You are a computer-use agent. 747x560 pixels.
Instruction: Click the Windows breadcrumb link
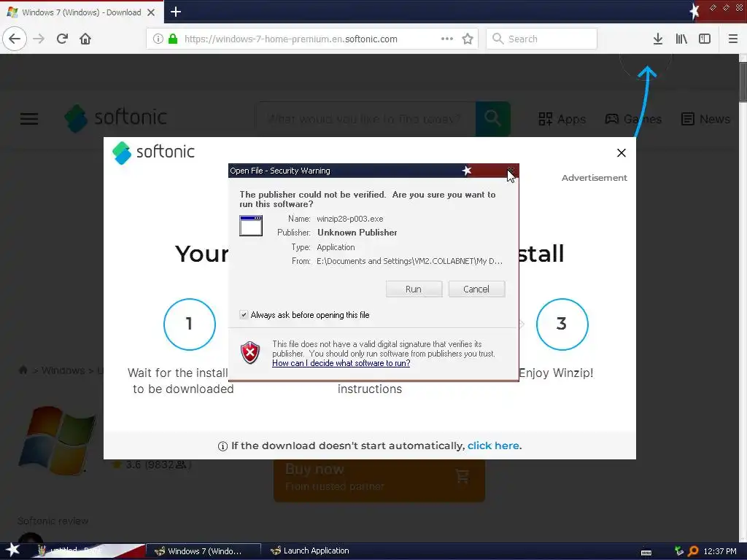pos(63,370)
